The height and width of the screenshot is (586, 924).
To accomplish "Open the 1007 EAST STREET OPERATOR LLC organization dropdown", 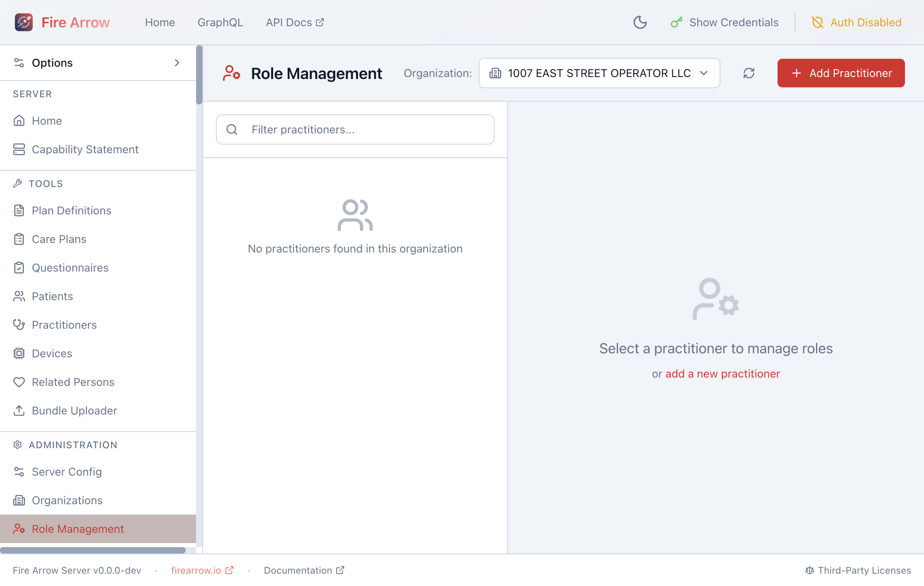I will pos(599,73).
